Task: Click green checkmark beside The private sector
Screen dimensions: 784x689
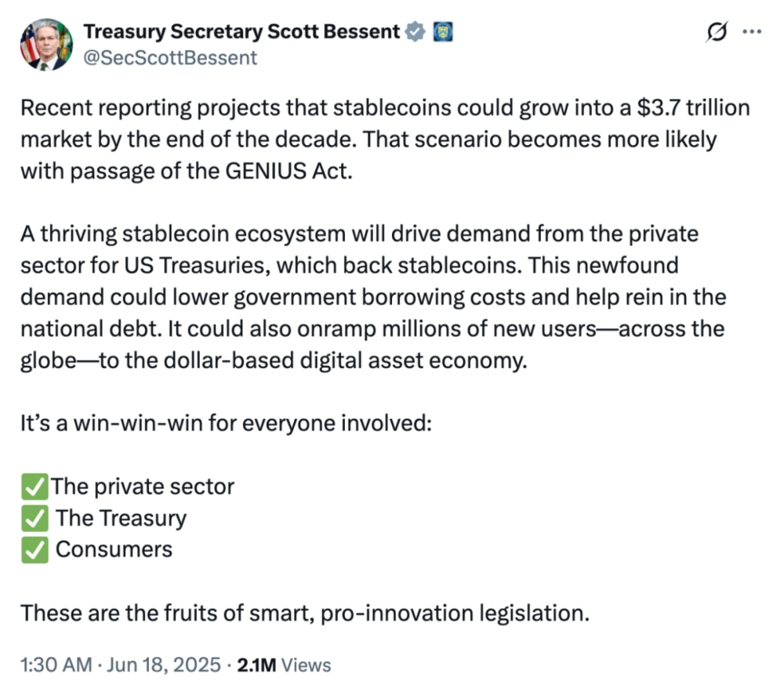Action: 33,486
